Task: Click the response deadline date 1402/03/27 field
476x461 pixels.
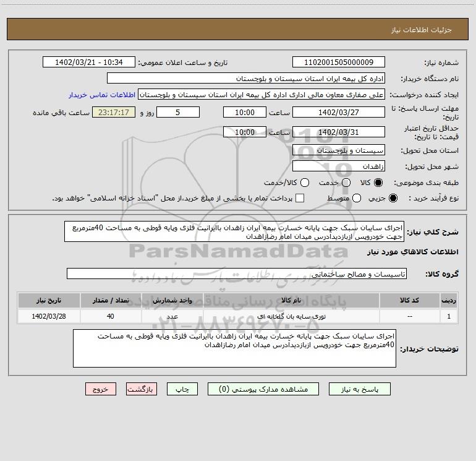Action: tap(339, 113)
